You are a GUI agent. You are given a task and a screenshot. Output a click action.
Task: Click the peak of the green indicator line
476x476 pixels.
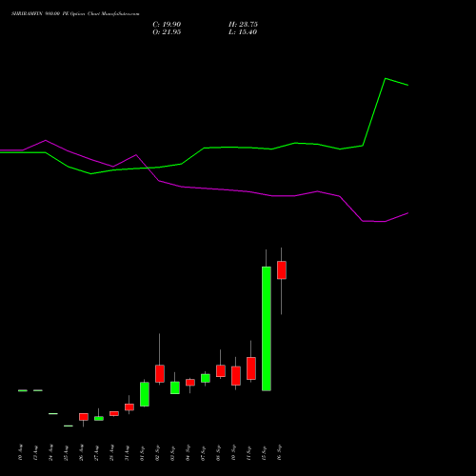[x=386, y=78]
